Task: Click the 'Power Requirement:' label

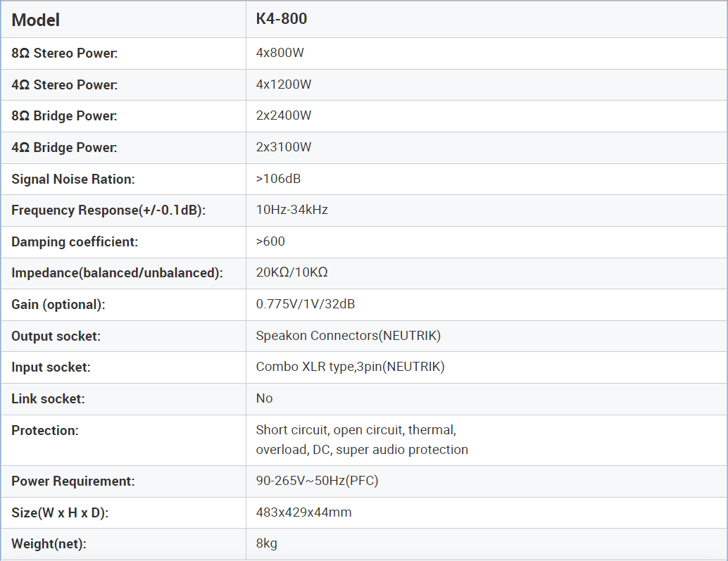Action: click(x=73, y=481)
